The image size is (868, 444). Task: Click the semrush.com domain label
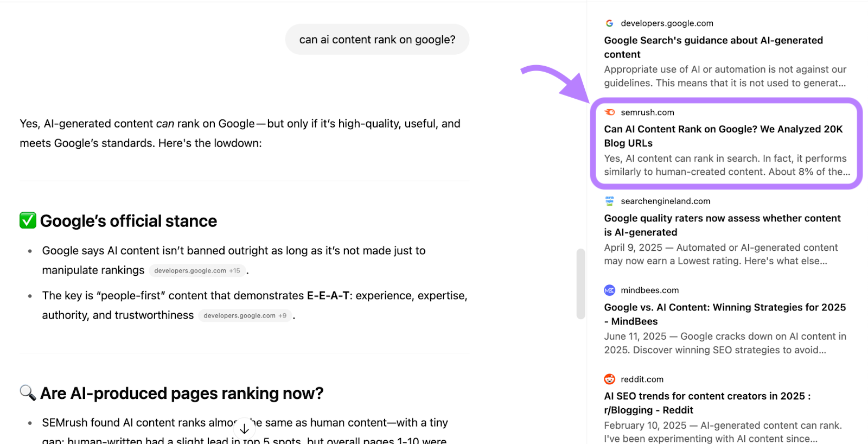[x=647, y=112]
